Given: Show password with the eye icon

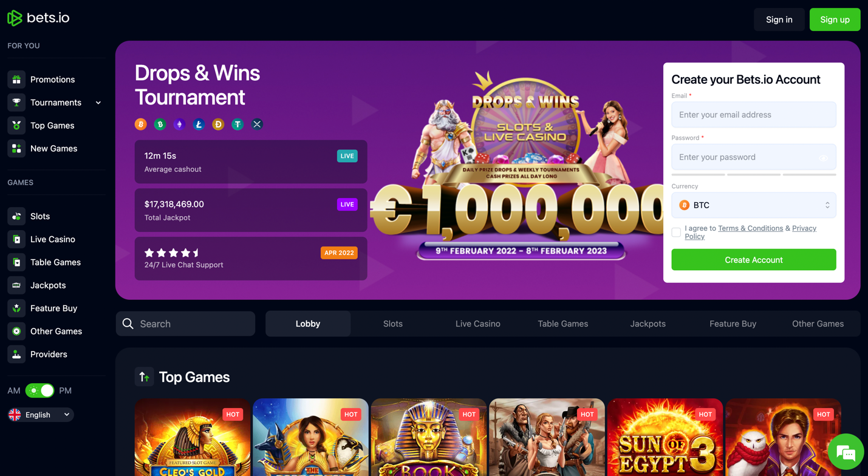Looking at the screenshot, I should point(823,158).
